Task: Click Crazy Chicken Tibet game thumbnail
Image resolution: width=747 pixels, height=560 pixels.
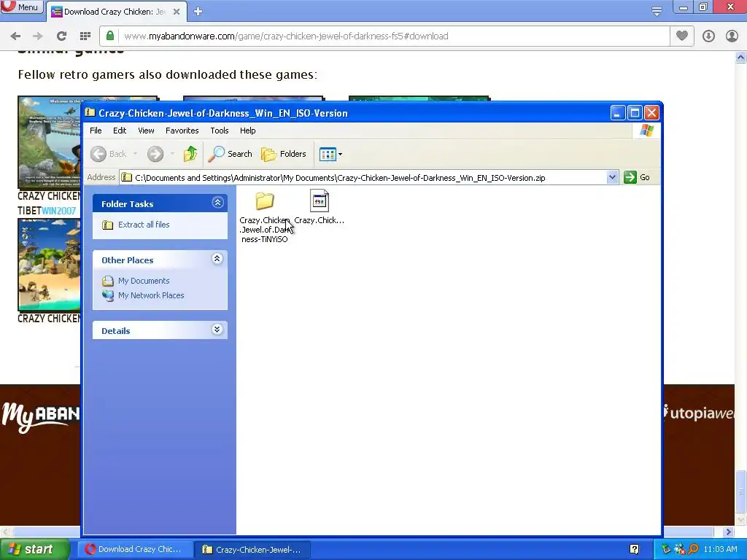Action: pyautogui.click(x=49, y=142)
